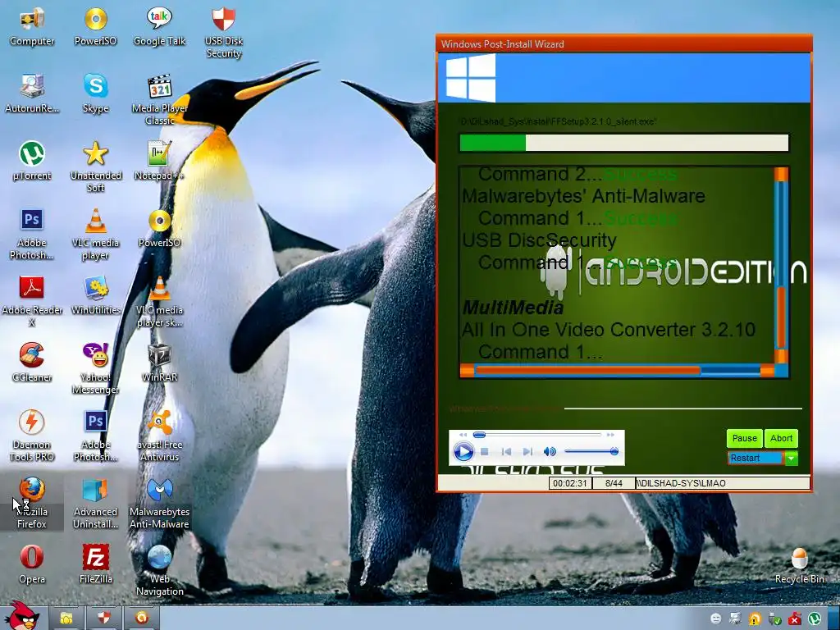This screenshot has width=840, height=630.
Task: Click the "MultiMedia" heading in log
Action: [x=513, y=308]
